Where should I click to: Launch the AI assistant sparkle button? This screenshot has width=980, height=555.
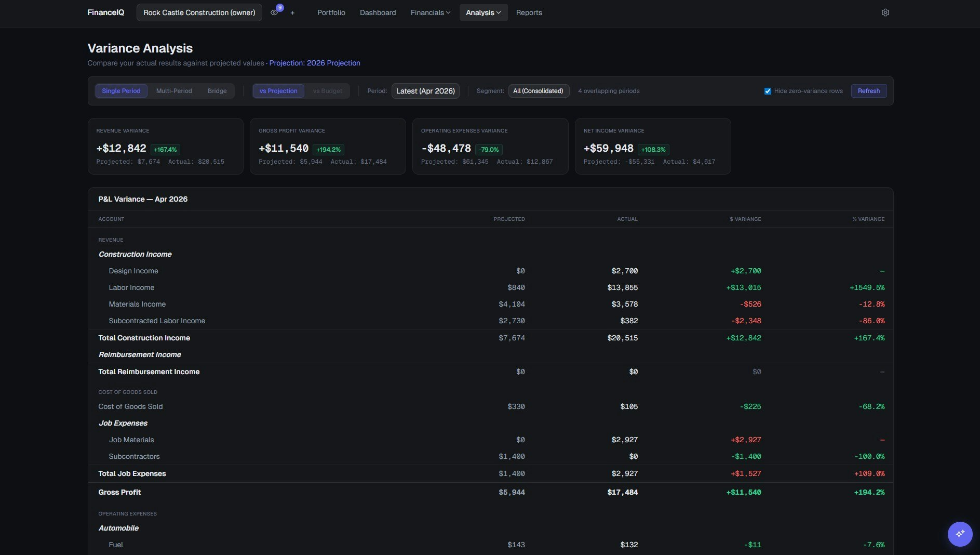pyautogui.click(x=960, y=534)
